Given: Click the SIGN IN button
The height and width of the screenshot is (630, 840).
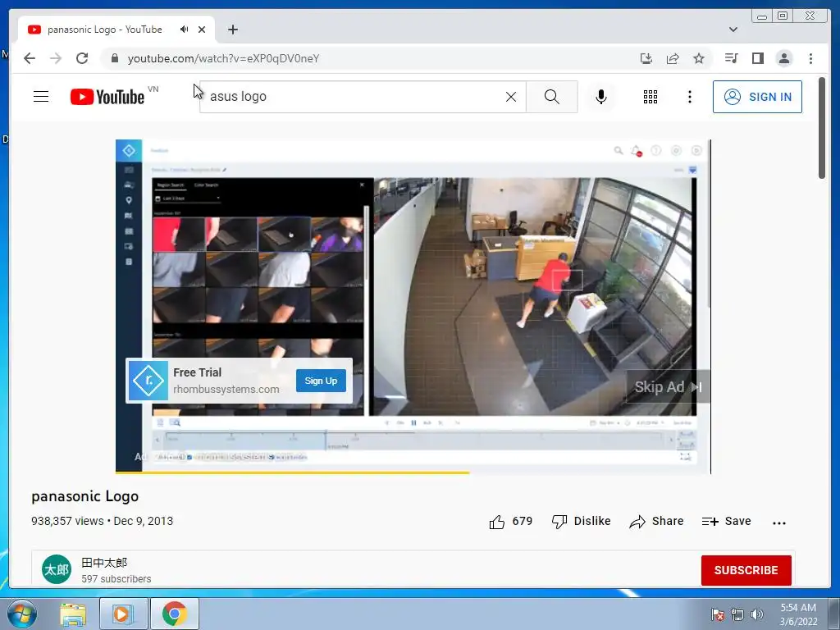Looking at the screenshot, I should [x=757, y=97].
